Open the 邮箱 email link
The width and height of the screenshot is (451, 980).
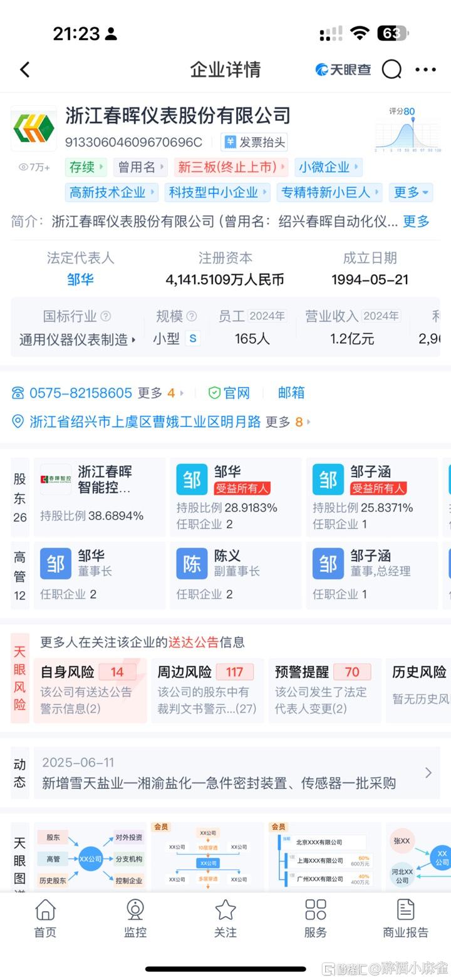pyautogui.click(x=291, y=393)
